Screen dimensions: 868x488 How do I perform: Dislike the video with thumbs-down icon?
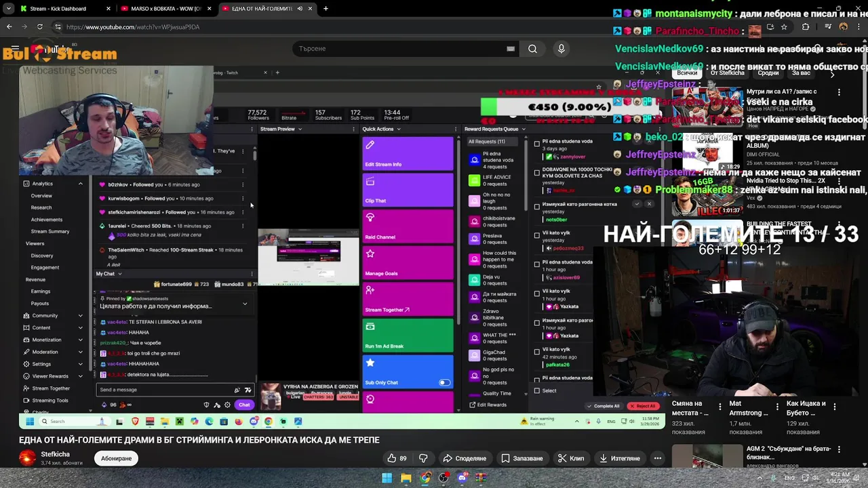(x=423, y=458)
